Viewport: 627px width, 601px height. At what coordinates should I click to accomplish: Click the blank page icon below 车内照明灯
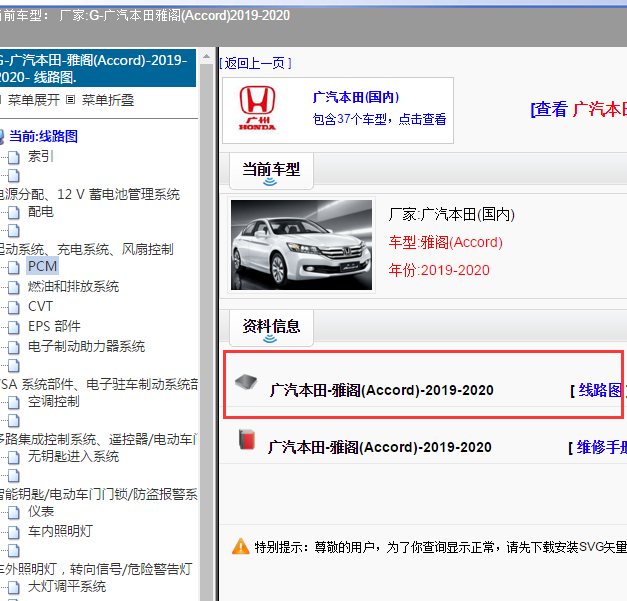[14, 550]
